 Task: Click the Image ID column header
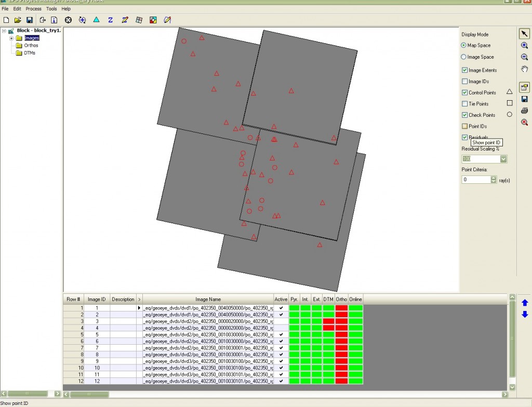click(x=97, y=300)
